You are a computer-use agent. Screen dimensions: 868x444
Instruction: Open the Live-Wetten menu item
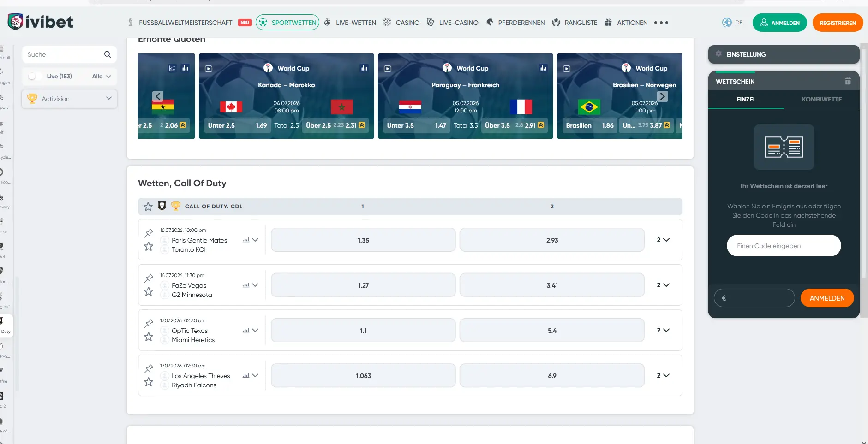pyautogui.click(x=350, y=23)
